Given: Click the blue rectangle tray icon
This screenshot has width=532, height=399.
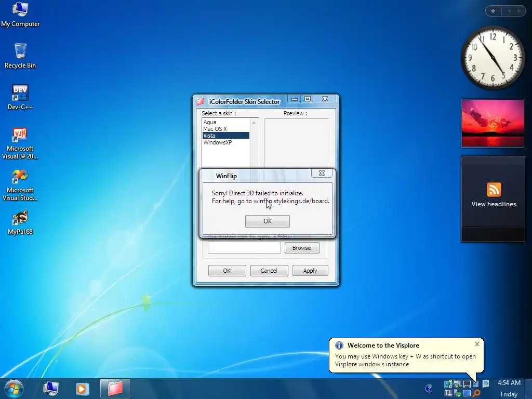Looking at the screenshot, I should click(x=467, y=393).
